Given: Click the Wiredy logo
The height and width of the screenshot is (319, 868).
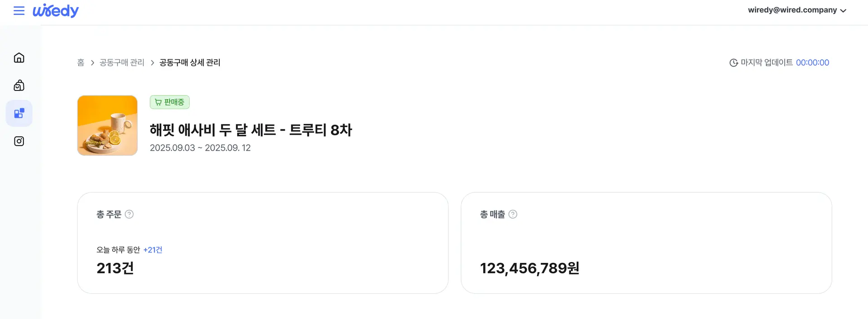Looking at the screenshot, I should (x=56, y=10).
